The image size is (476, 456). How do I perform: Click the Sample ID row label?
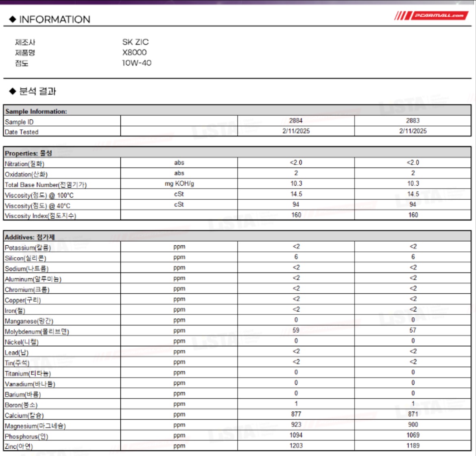(x=19, y=122)
